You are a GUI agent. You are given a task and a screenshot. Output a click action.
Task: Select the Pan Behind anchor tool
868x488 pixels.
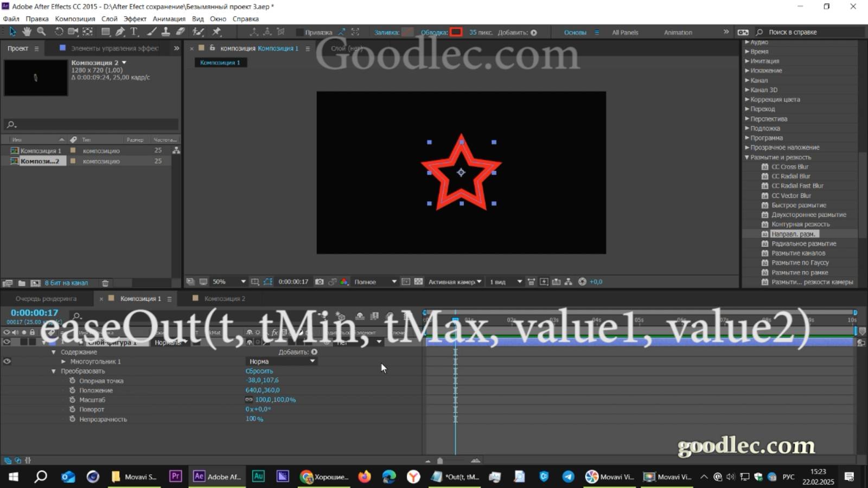(x=88, y=32)
